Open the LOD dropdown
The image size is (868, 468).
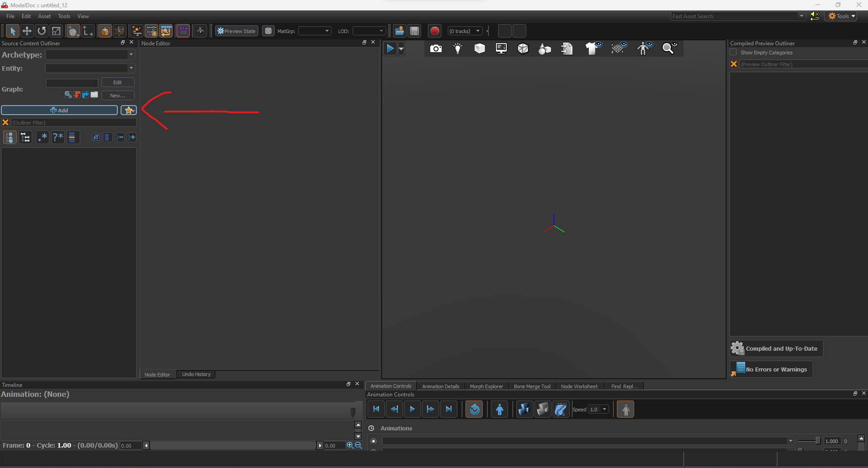369,31
